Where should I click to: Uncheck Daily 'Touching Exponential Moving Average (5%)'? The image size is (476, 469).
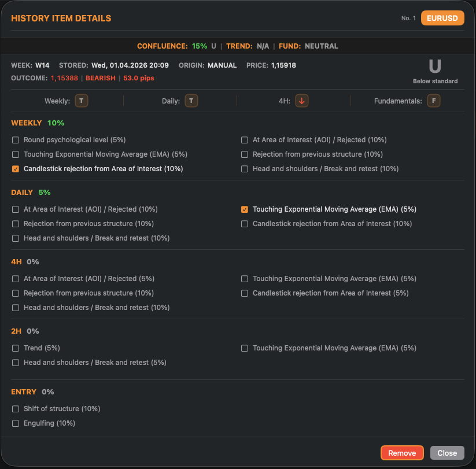(245, 209)
